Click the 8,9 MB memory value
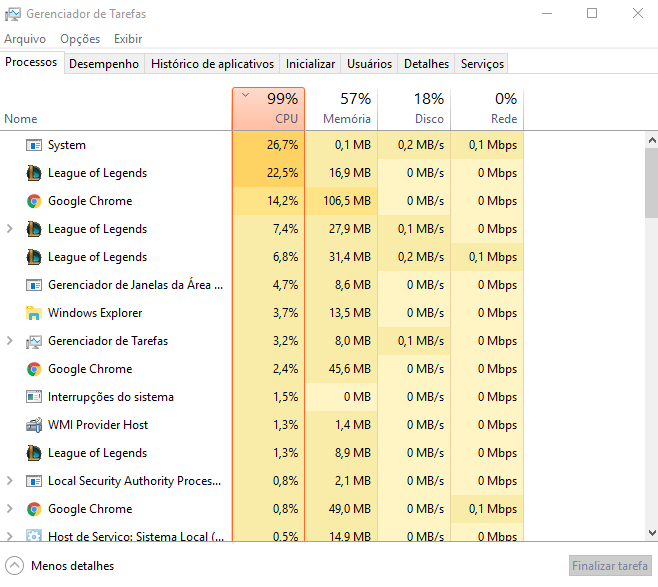The height and width of the screenshot is (587, 658). [352, 453]
